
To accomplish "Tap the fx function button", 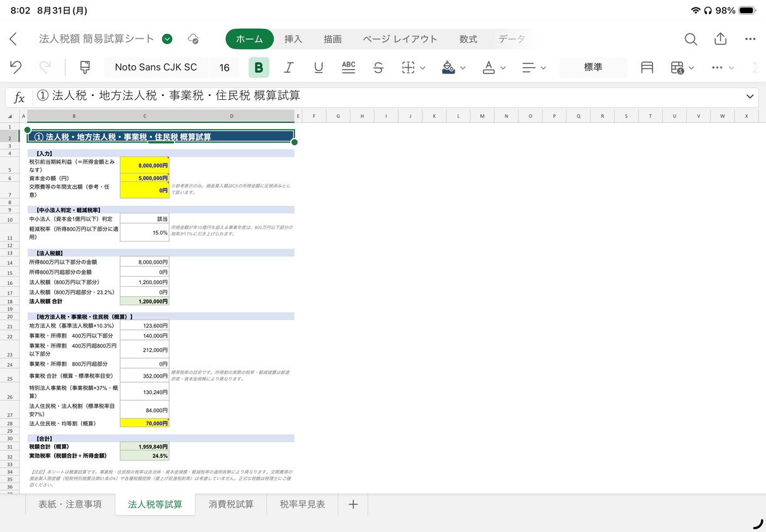I will 19,97.
